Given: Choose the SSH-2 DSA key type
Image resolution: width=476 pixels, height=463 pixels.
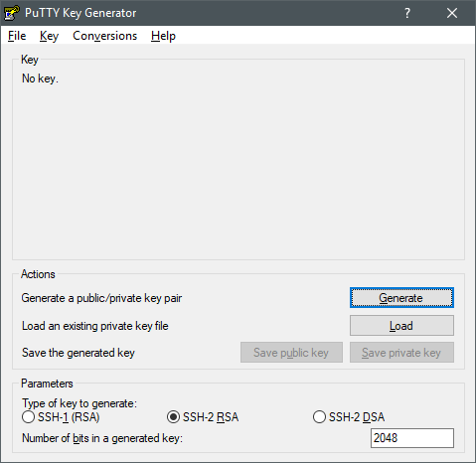Looking at the screenshot, I should [349, 417].
